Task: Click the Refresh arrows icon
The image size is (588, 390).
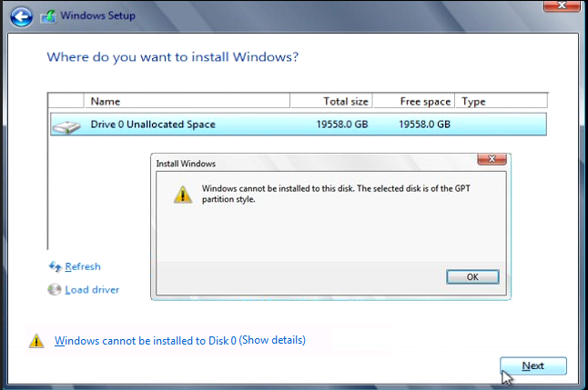Action: tap(54, 266)
